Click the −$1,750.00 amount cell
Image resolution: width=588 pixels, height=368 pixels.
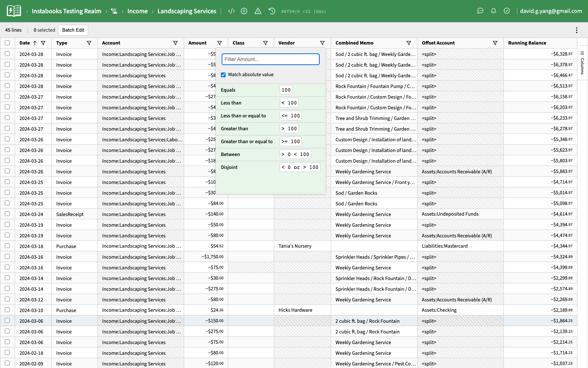(x=206, y=257)
